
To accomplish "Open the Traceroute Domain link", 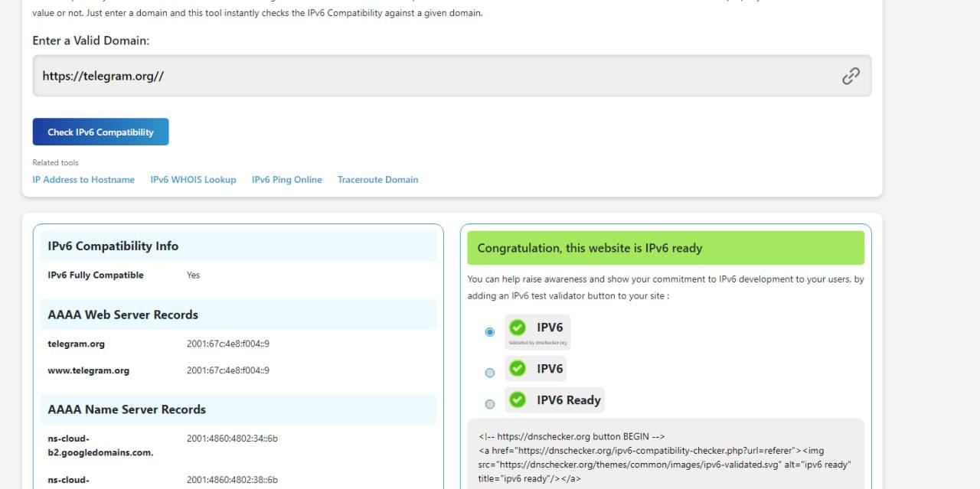I will [378, 180].
